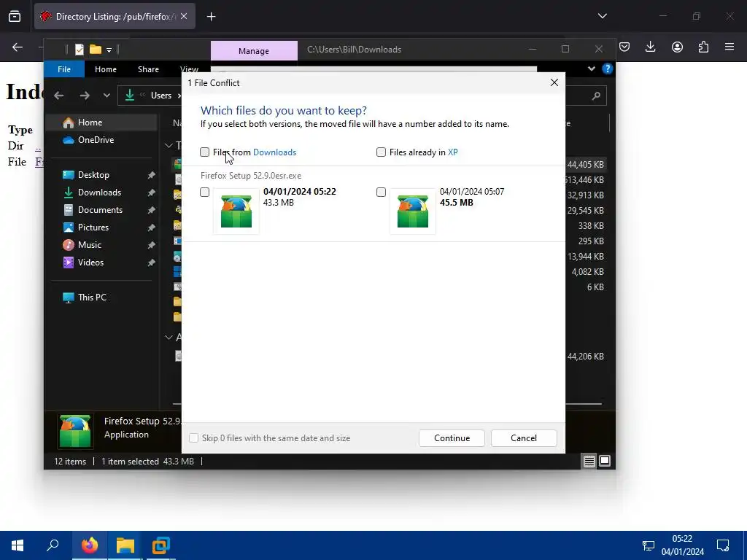Open the Firefox tab list dropdown
This screenshot has height=560, width=747.
point(602,16)
